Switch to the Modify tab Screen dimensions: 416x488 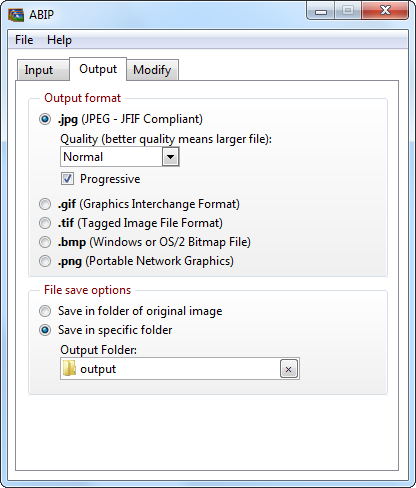[x=152, y=70]
